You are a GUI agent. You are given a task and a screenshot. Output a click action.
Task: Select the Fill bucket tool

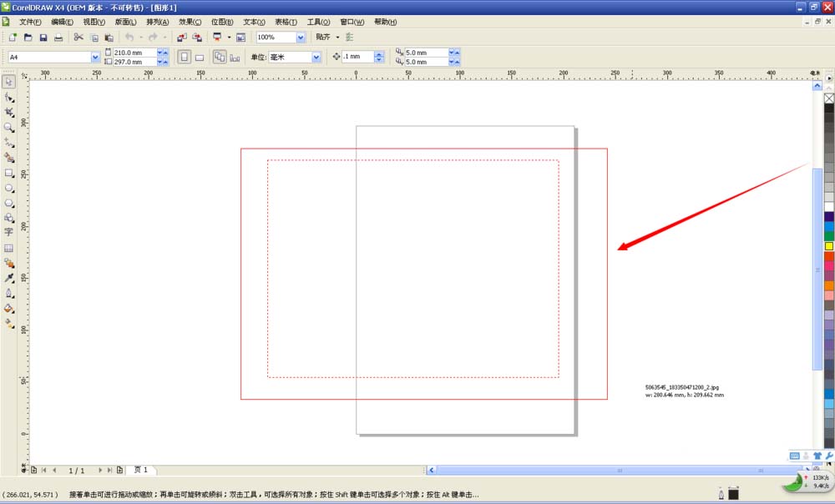tap(9, 308)
